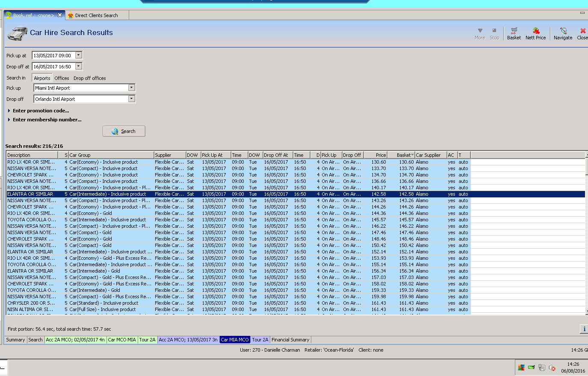Click the blue info button at bottom right
Screen dimensions: 588x376
tap(584, 329)
